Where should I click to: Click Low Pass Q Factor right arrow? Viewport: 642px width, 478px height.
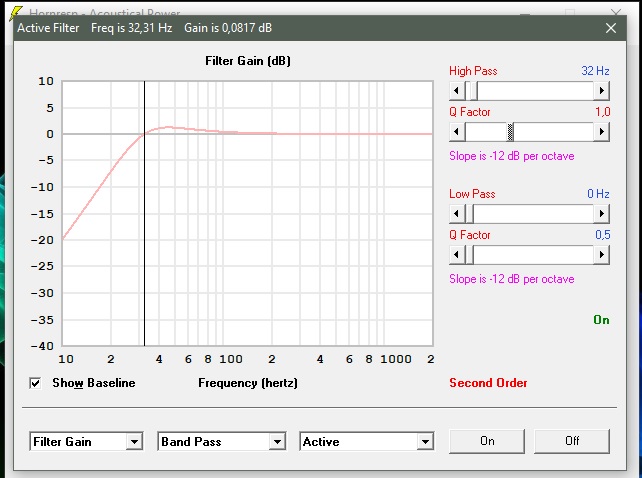tap(601, 255)
